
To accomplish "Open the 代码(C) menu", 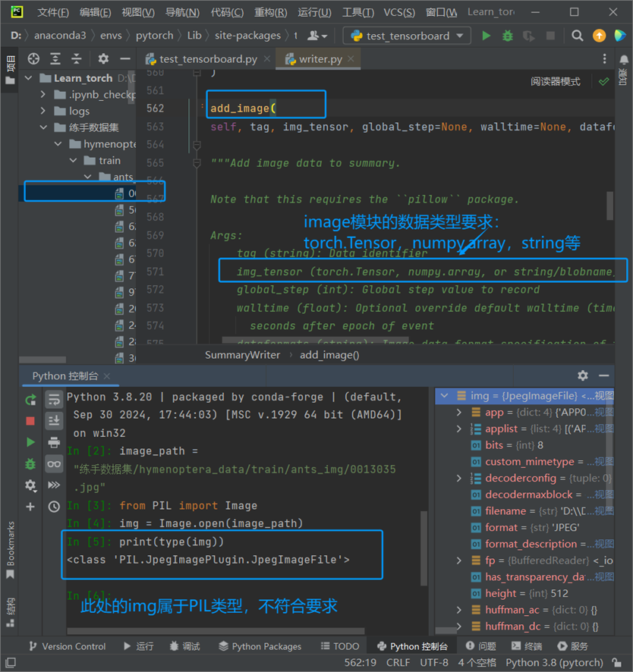I will point(227,12).
